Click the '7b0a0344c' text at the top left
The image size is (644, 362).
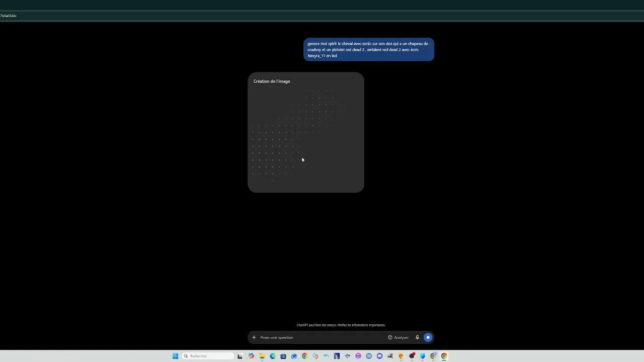click(x=8, y=16)
